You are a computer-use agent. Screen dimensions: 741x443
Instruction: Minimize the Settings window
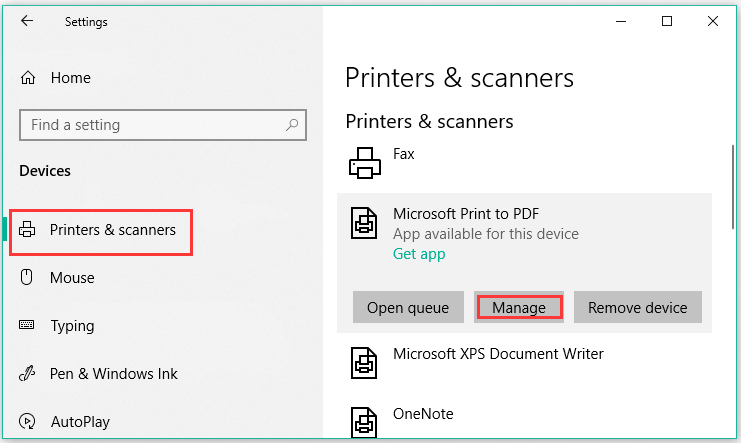[x=621, y=21]
